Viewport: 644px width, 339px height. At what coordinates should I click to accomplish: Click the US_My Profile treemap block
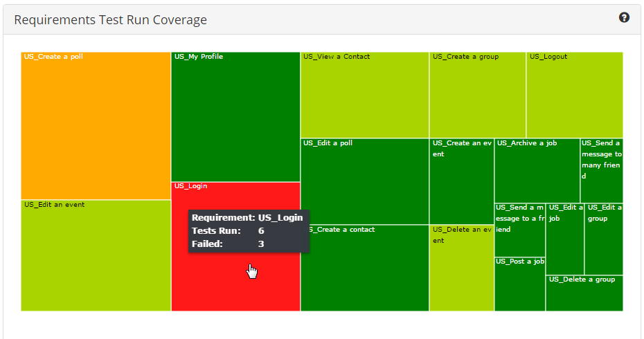235,116
